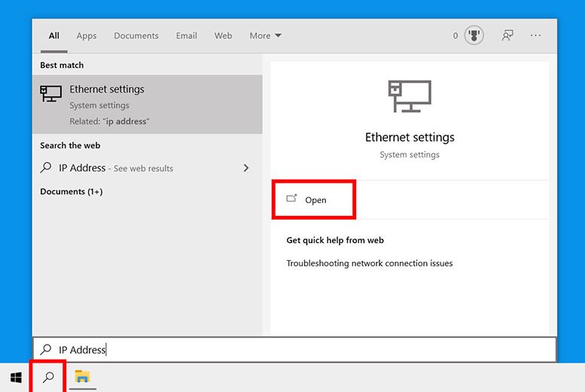Choose IP Address - See web results
The image size is (585, 392).
(x=116, y=169)
